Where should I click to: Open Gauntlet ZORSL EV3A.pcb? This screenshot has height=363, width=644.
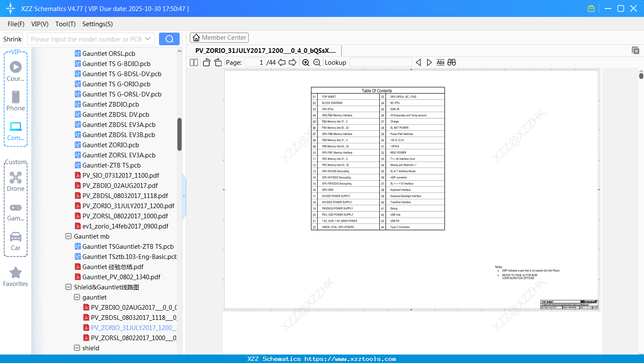[x=119, y=155]
